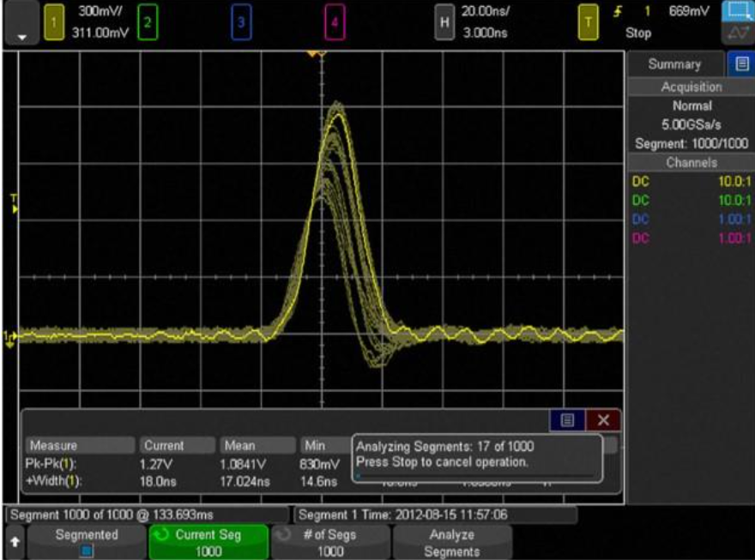Select channel 1 button
The height and width of the screenshot is (560, 755).
point(54,22)
